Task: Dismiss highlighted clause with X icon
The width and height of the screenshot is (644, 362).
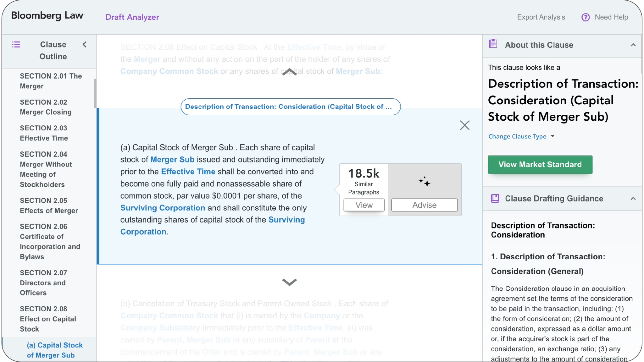Action: [x=465, y=125]
